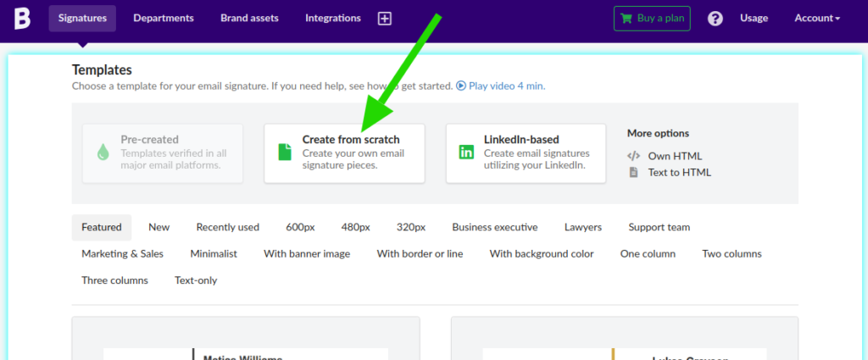868x360 pixels.
Task: Go to Brand assets menu
Action: tap(249, 19)
